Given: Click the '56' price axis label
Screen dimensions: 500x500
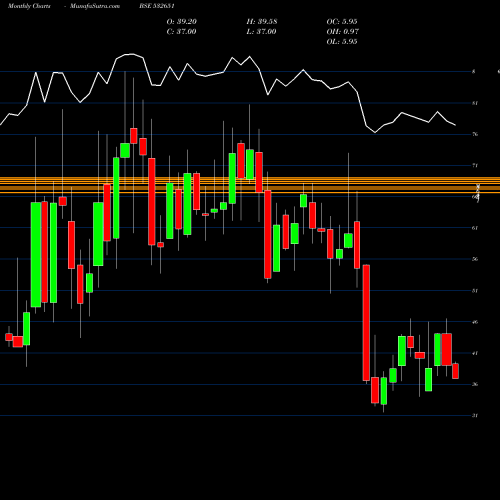Looking at the screenshot, I should coord(475,259).
